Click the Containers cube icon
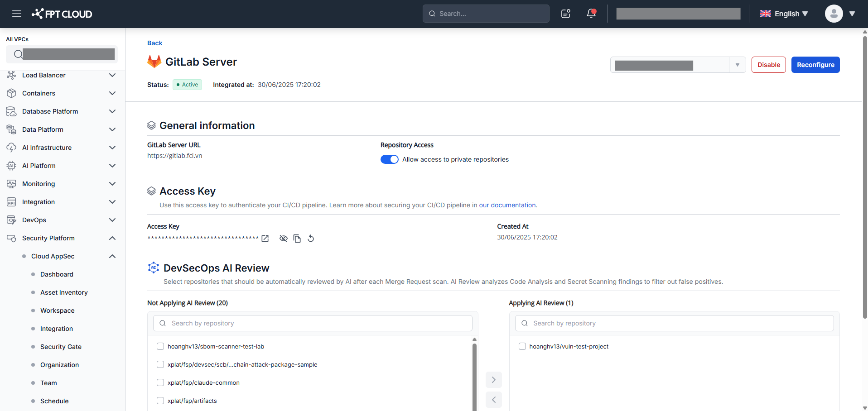The height and width of the screenshot is (411, 868). tap(11, 93)
